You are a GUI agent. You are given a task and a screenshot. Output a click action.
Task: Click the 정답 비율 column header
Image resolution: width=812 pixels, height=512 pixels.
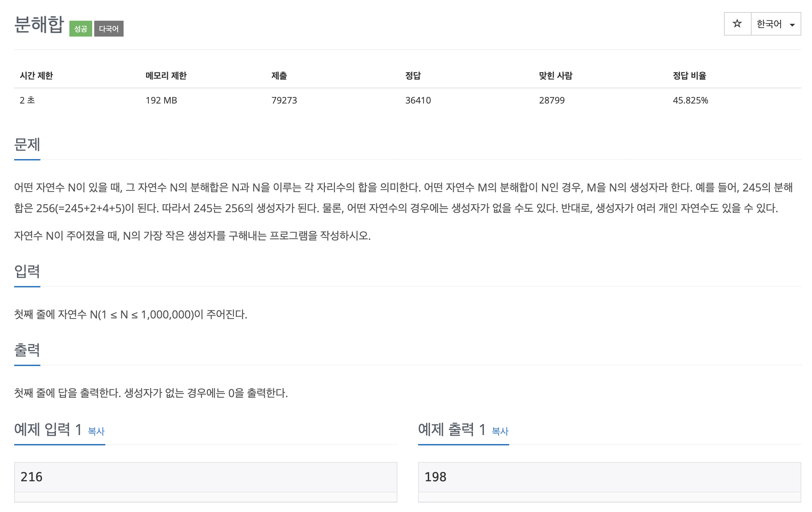(689, 76)
